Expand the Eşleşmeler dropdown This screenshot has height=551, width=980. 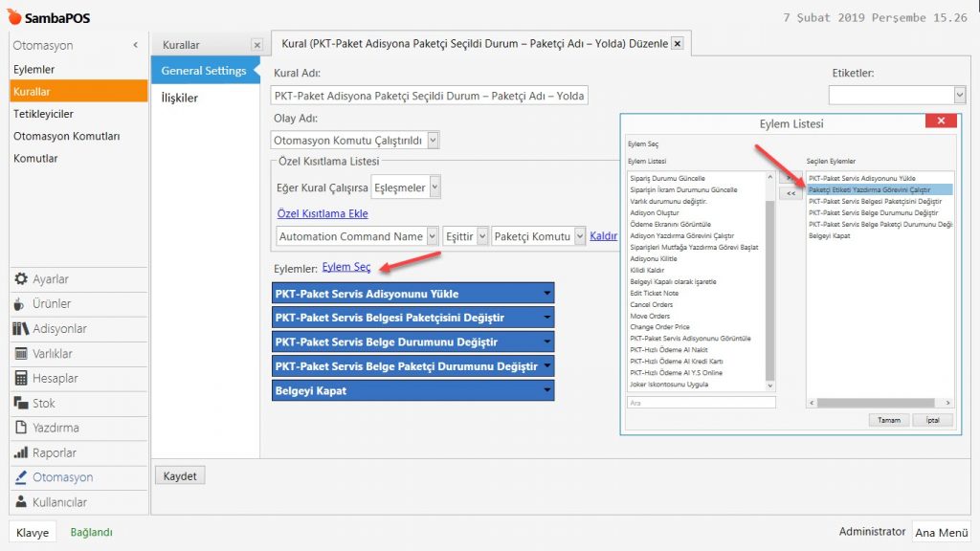pyautogui.click(x=435, y=187)
